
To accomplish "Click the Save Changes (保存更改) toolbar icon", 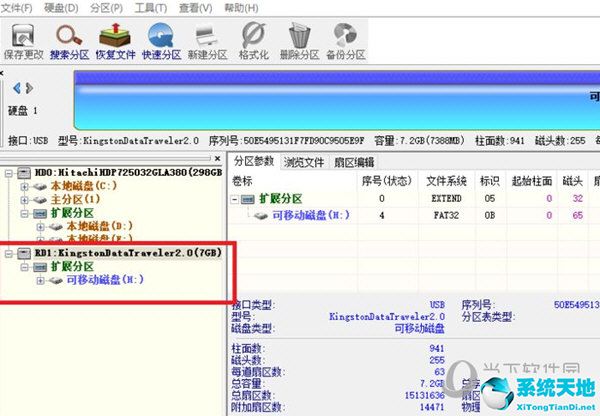I will coord(23,41).
